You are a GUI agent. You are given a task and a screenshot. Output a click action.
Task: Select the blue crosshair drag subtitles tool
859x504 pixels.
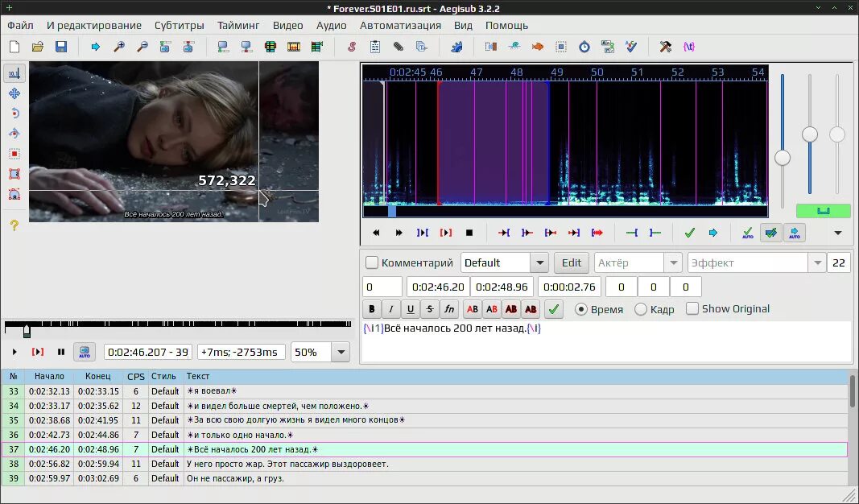coord(14,93)
